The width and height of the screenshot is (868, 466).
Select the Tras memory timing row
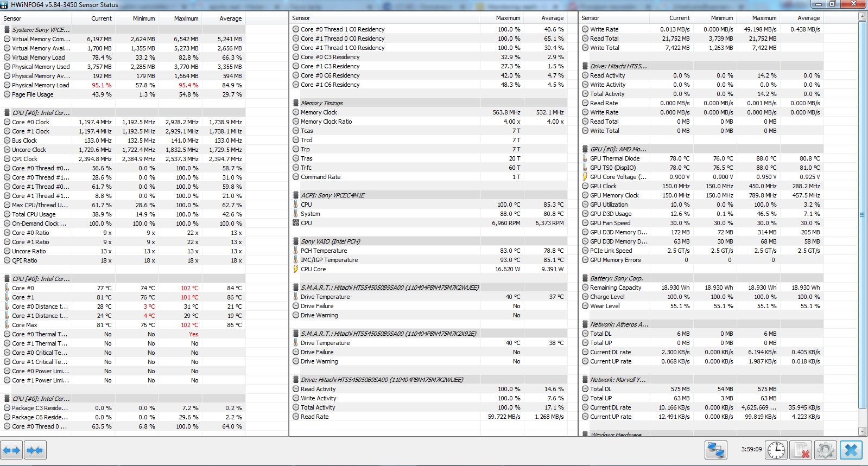429,158
